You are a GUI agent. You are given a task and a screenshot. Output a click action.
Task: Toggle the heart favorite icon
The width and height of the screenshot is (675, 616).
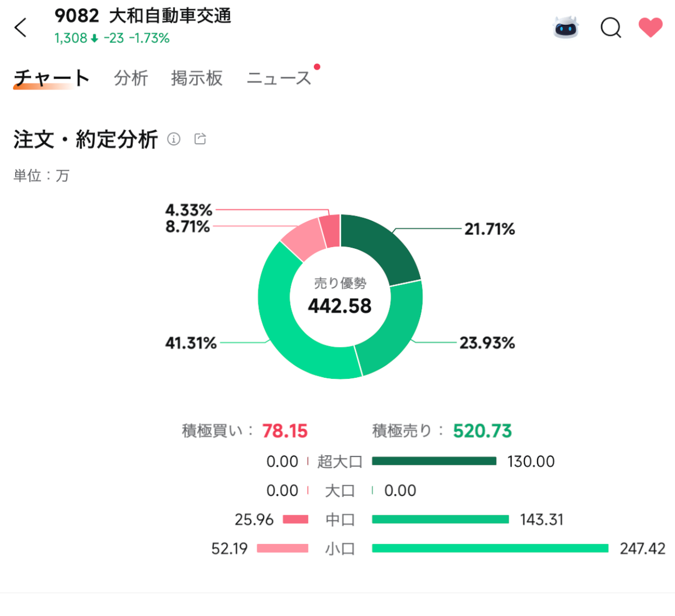(650, 27)
